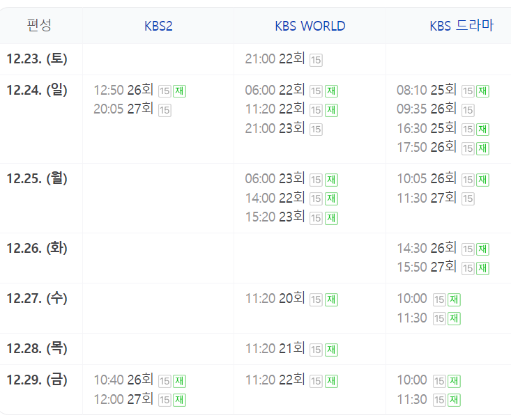Click the 재 rerun badge beside KBS WORLD 11:20 20회
This screenshot has height=420, width=511.
pos(331,300)
